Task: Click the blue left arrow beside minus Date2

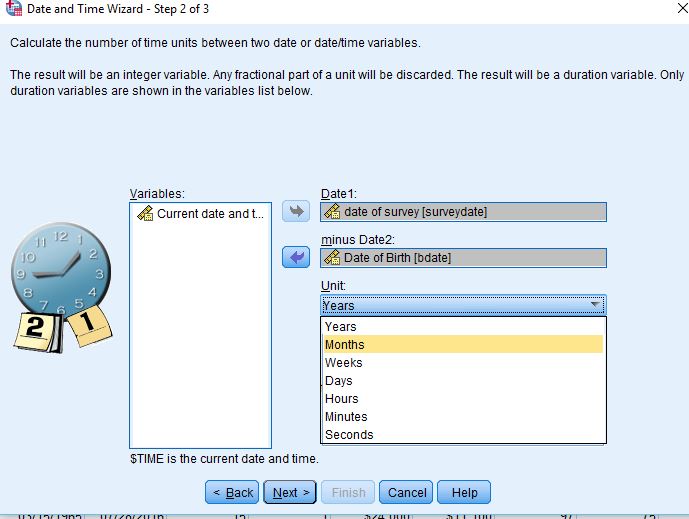Action: pyautogui.click(x=296, y=257)
